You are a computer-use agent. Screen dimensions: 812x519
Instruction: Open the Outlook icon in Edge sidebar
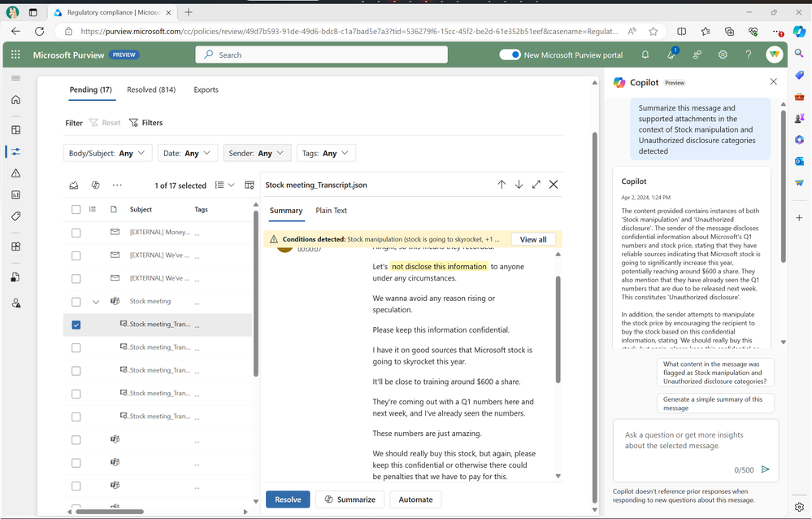point(799,161)
